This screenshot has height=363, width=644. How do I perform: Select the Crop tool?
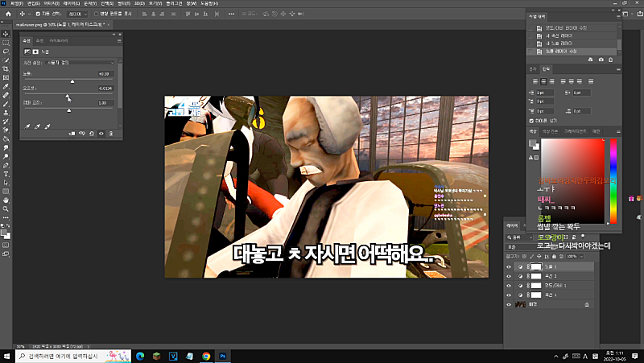6,68
